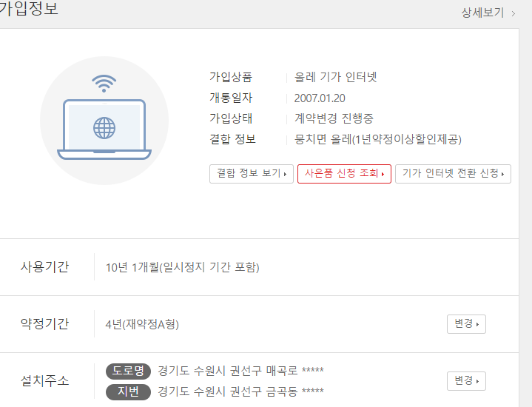Click the 계약변경 진행중 status text
The height and width of the screenshot is (407, 532).
(334, 118)
